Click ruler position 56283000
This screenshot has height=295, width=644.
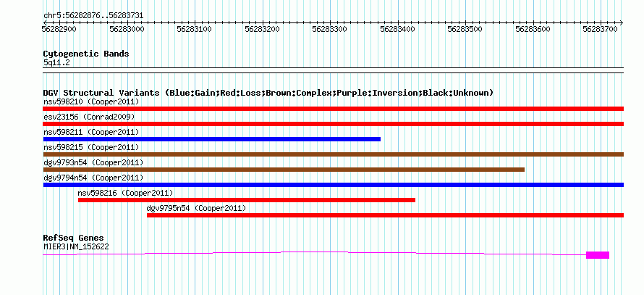pyautogui.click(x=127, y=29)
